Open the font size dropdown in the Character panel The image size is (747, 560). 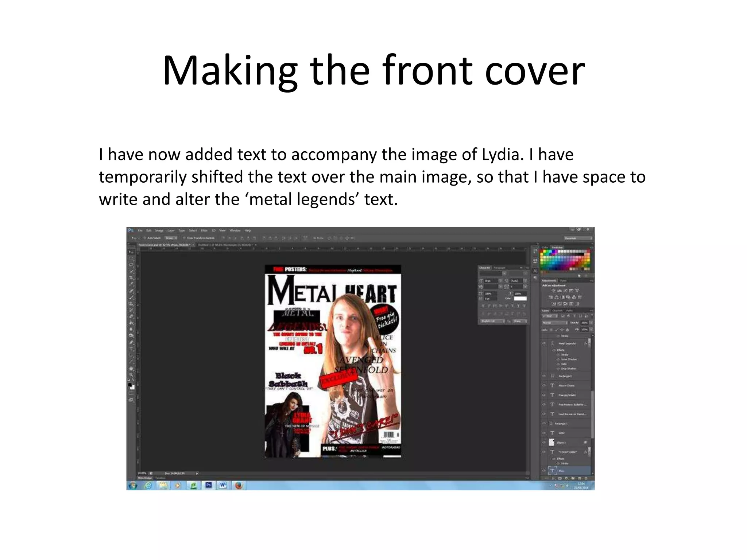click(x=500, y=281)
